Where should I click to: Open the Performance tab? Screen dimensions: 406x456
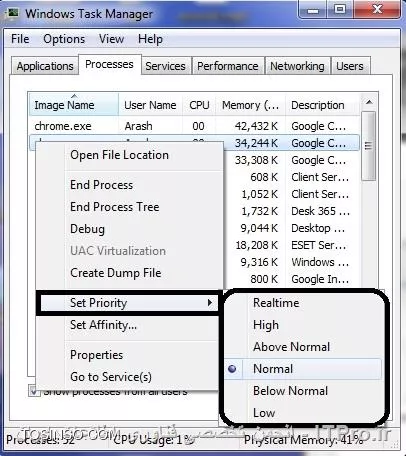tap(228, 66)
